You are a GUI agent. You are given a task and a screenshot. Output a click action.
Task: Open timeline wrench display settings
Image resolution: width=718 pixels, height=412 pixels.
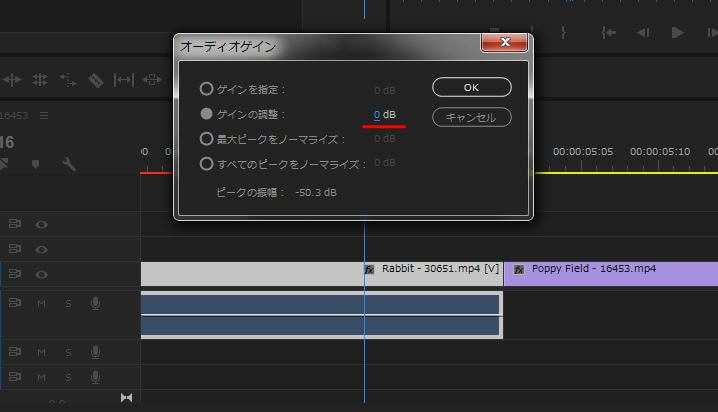pyautogui.click(x=69, y=163)
